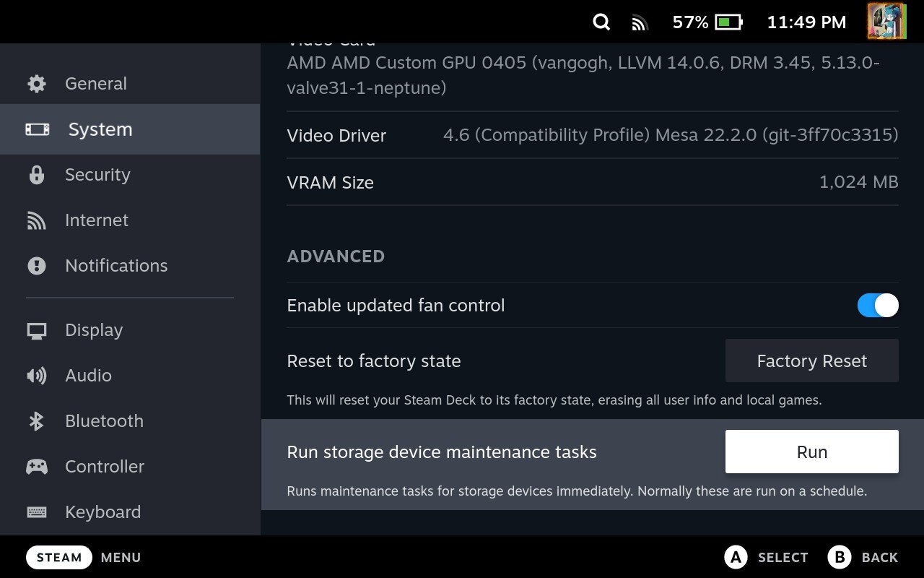Screen dimensions: 924x578
Task: Click the A Select button hint
Action: (766, 558)
